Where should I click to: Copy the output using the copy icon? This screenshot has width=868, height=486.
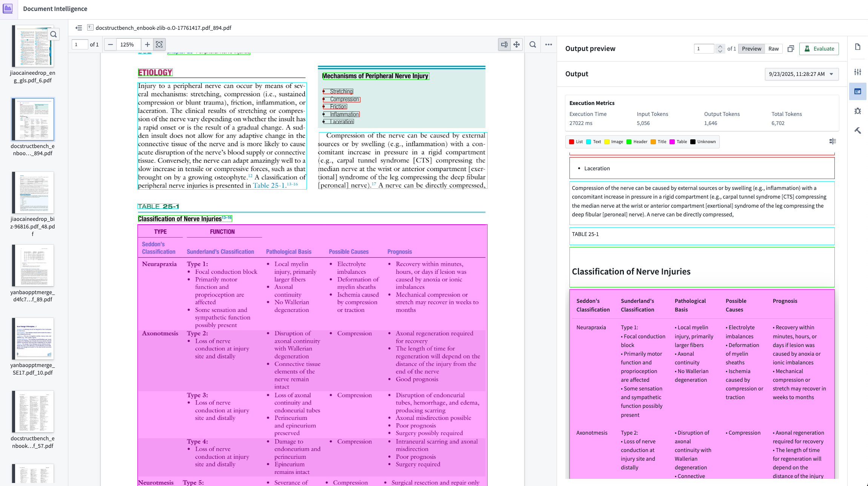(x=791, y=49)
